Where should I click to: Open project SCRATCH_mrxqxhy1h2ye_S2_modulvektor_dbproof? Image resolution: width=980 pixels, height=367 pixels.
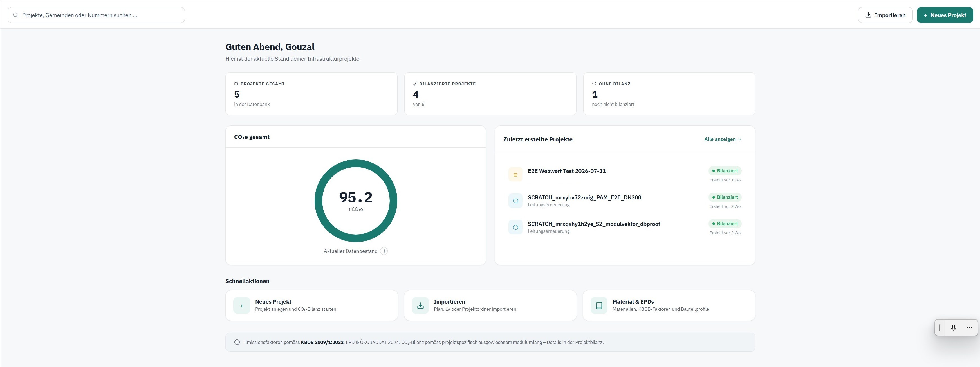tap(594, 224)
